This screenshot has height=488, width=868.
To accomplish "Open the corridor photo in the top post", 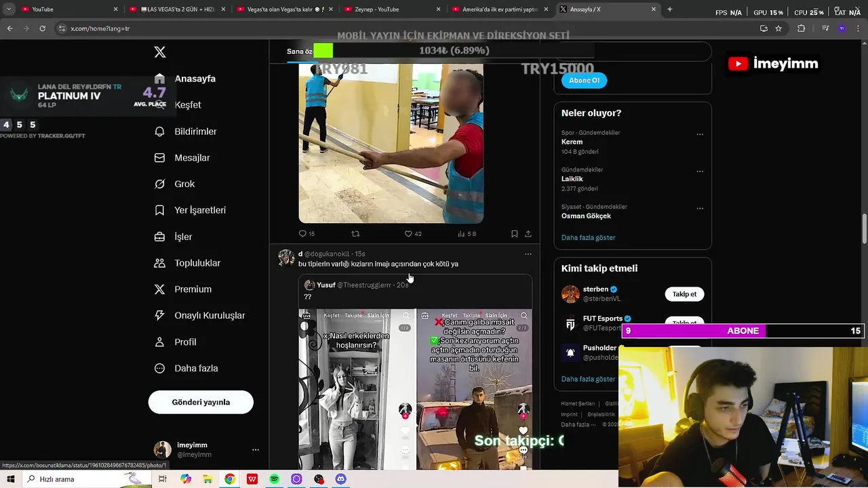I will point(391,144).
